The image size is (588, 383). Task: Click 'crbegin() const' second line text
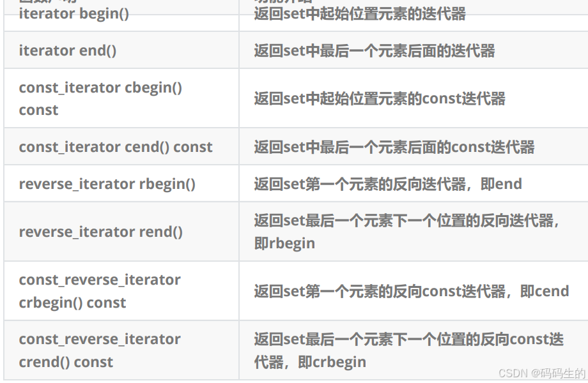(72, 303)
